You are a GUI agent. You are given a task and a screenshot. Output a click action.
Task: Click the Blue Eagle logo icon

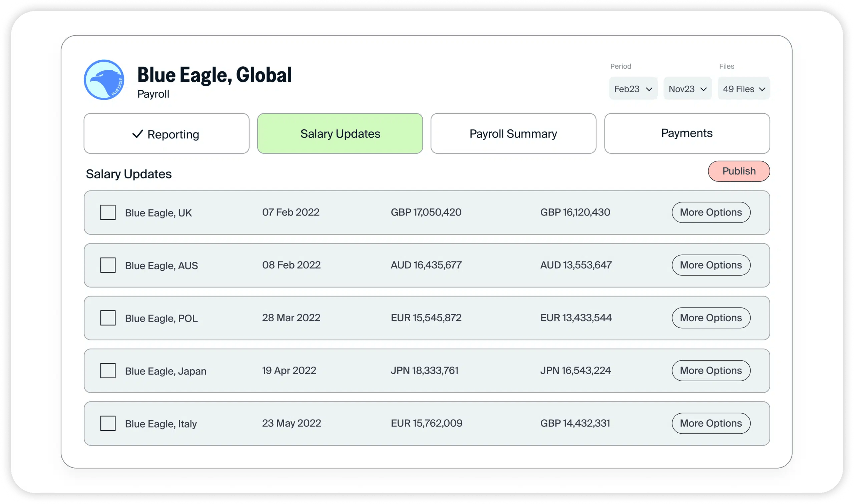click(x=104, y=80)
